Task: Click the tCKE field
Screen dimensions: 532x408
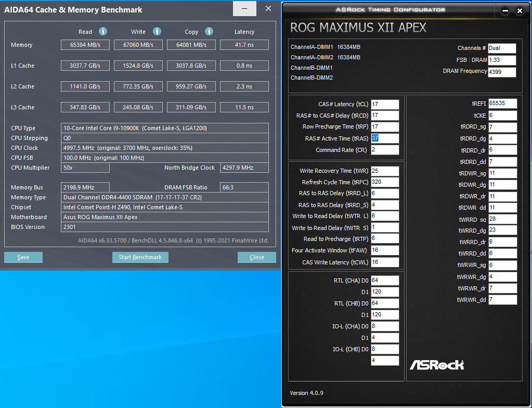Action: click(x=502, y=116)
